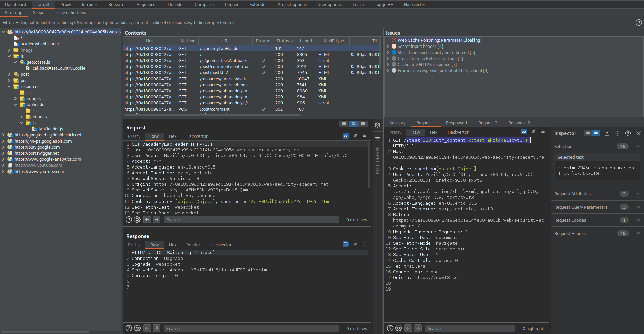Open settings gear on collapsed Inspector sidebar
644x334 pixels.
pos(377,125)
